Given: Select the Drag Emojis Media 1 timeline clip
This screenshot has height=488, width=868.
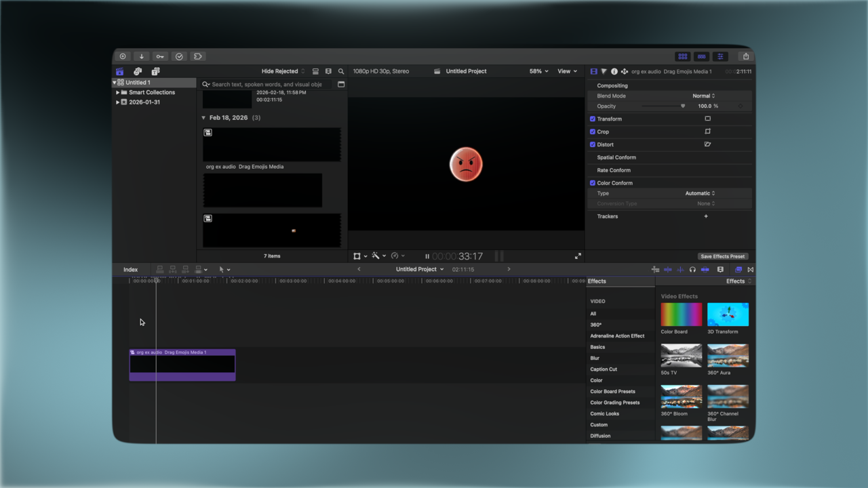Looking at the screenshot, I should tap(182, 365).
